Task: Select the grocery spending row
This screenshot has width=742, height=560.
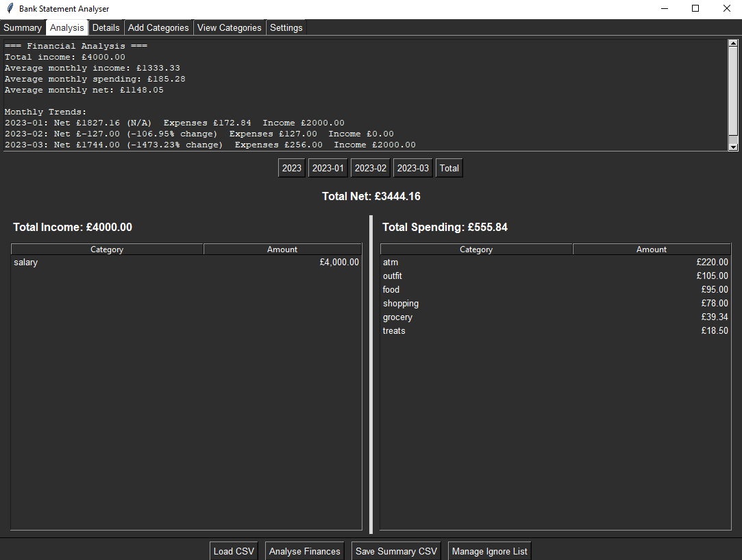Action: (556, 317)
